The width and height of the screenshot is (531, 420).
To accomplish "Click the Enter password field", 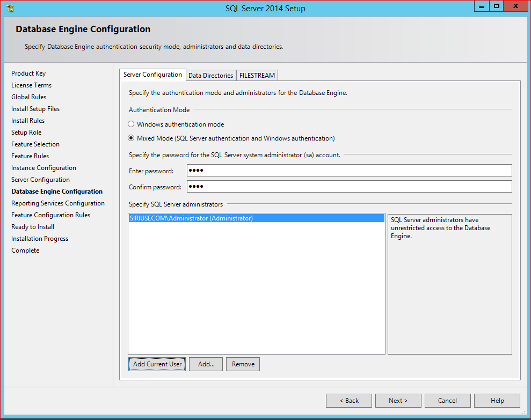I will pos(349,171).
